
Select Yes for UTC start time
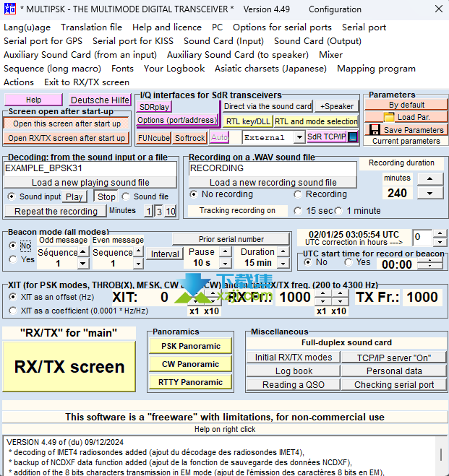click(x=348, y=262)
